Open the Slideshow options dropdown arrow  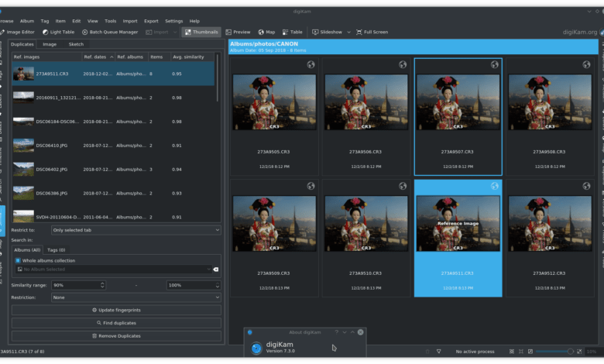[x=348, y=32]
